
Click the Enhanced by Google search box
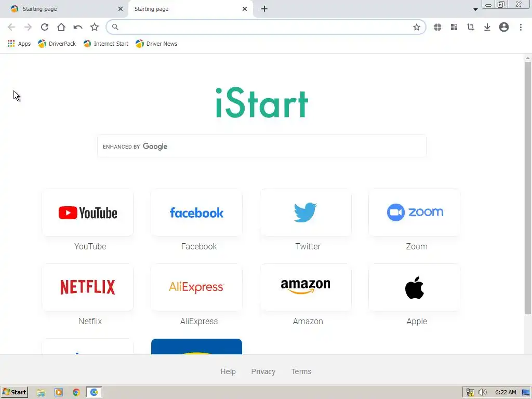(x=262, y=146)
